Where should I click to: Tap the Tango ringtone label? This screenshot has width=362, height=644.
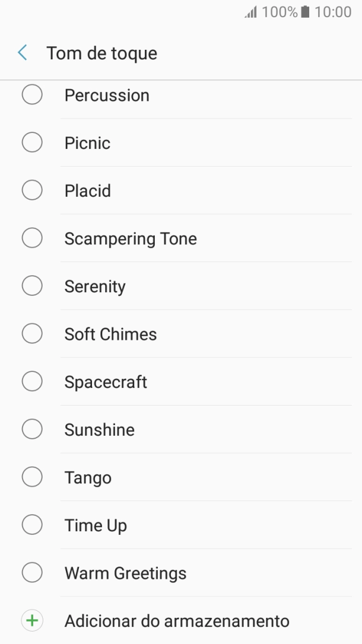88,477
